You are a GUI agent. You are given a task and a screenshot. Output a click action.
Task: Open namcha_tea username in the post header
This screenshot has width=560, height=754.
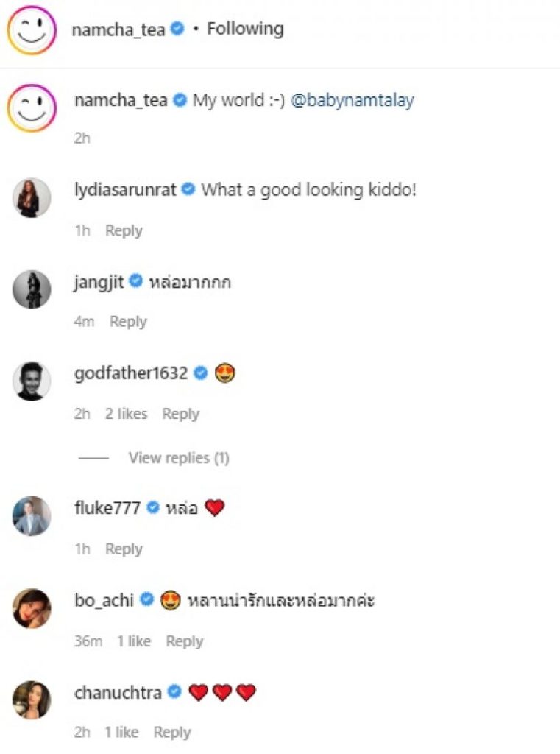(119, 29)
